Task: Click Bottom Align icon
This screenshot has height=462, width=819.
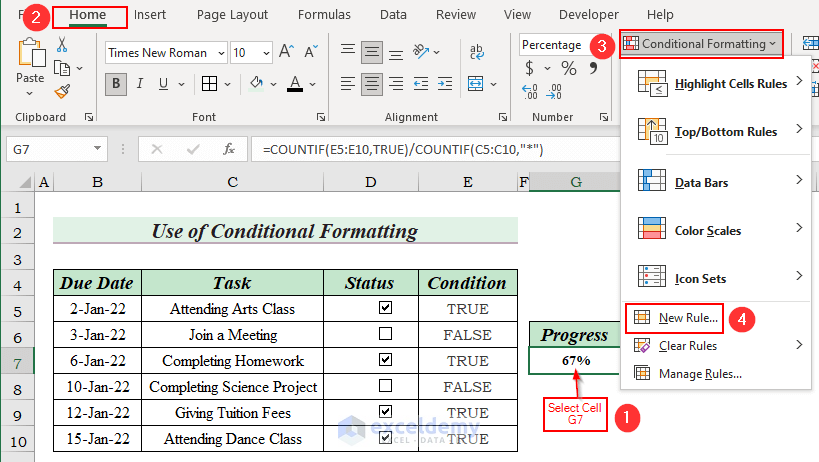Action: [x=396, y=54]
